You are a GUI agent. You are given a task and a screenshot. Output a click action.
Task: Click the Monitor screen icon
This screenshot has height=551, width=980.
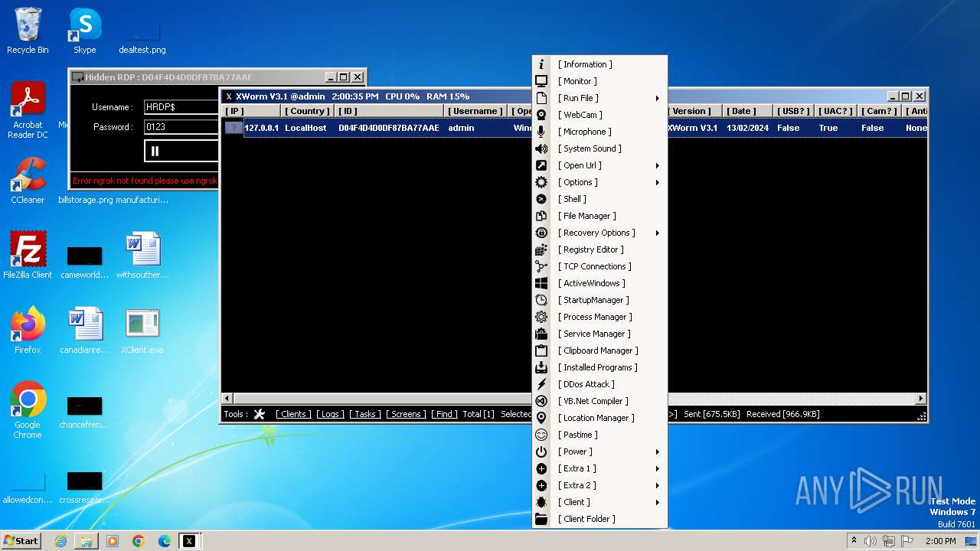coord(541,81)
